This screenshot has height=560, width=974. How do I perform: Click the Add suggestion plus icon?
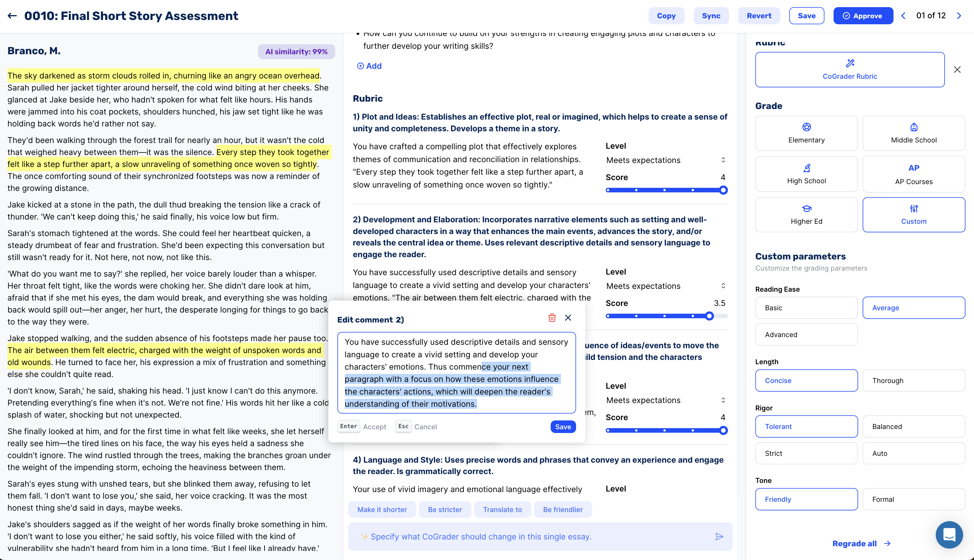click(x=360, y=66)
